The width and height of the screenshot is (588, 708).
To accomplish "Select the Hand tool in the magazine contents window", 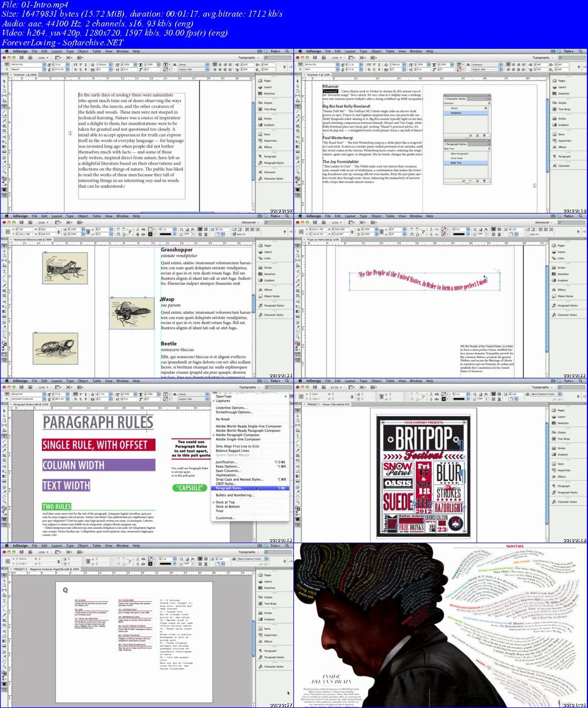I will (4, 661).
